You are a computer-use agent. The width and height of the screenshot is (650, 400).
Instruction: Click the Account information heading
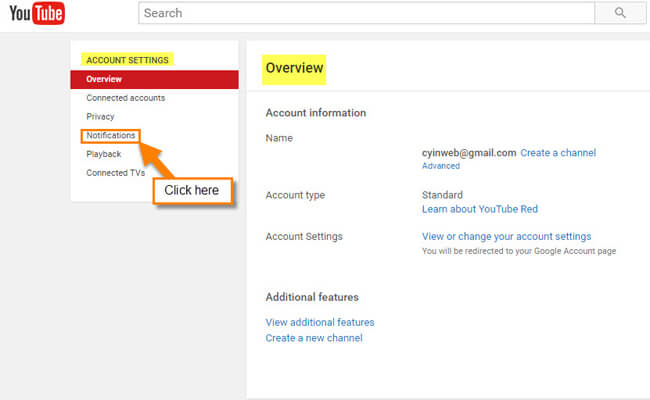(x=316, y=113)
